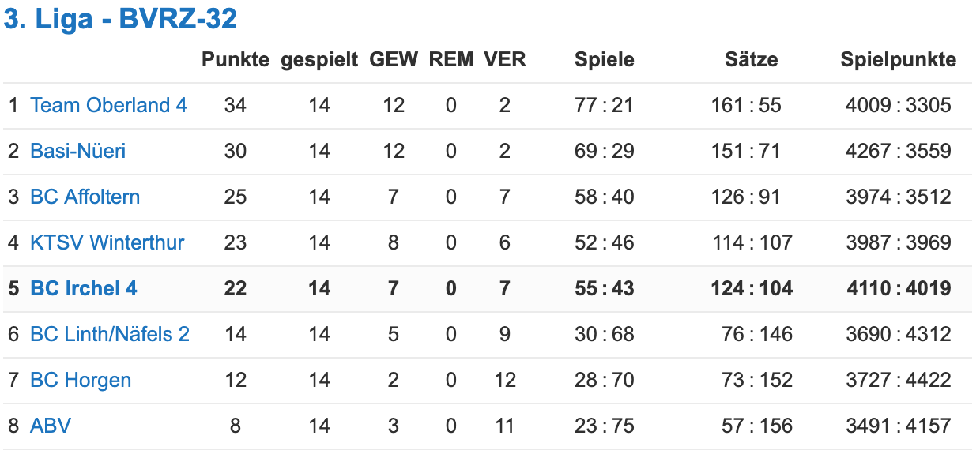Click the Sätze column header
The image size is (980, 458).
tap(752, 59)
